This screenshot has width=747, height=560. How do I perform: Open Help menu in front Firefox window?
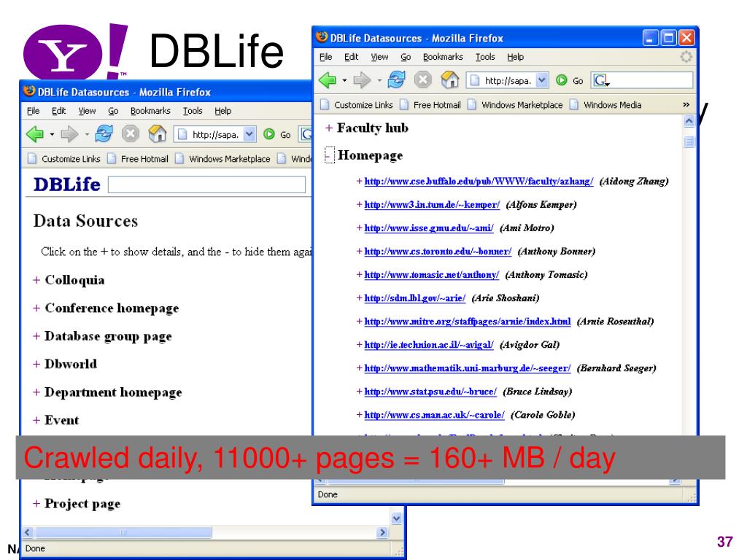point(516,57)
